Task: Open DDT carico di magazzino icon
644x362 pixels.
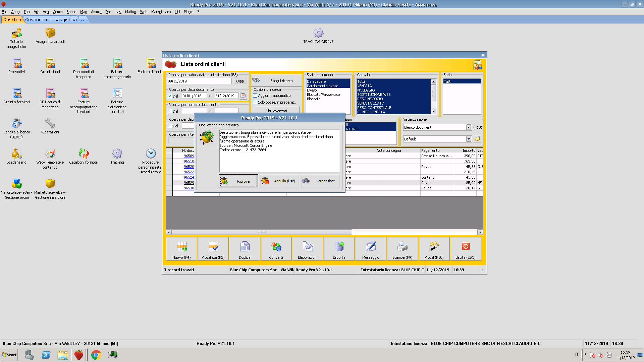Action: [x=50, y=99]
